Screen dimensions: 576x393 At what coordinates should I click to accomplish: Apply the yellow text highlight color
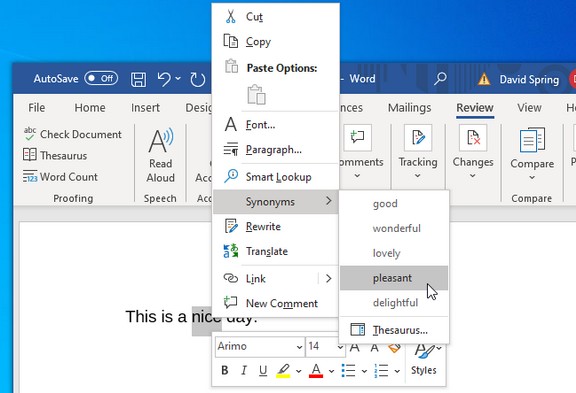[283, 370]
